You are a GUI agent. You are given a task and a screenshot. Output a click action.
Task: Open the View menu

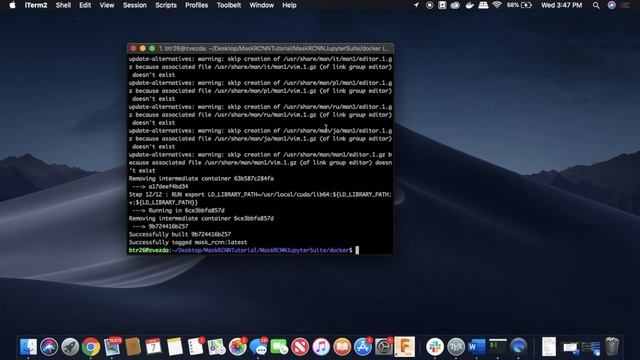(x=107, y=5)
